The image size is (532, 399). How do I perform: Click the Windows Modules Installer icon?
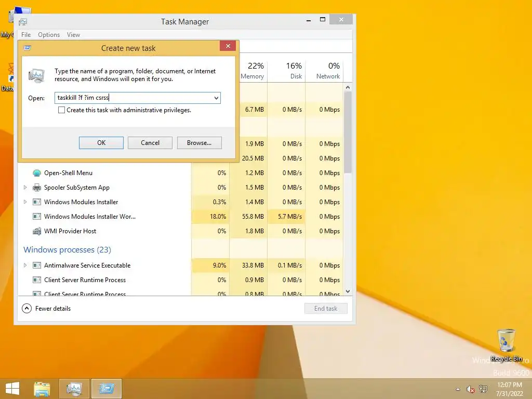(x=37, y=202)
